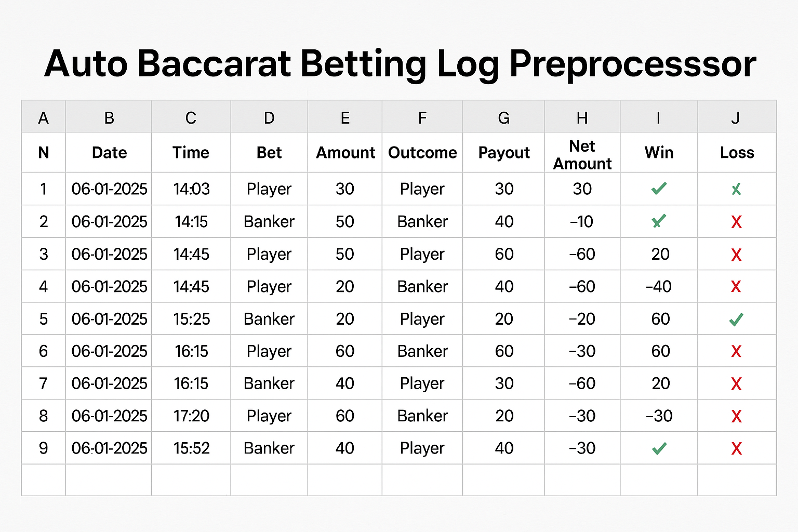Image resolution: width=798 pixels, height=532 pixels.
Task: Click the green checkmark in row 2 Win
Action: point(659,221)
